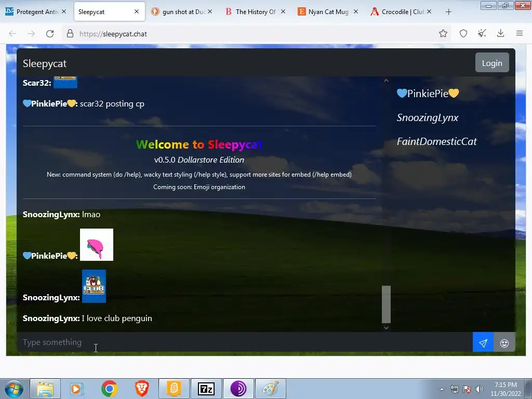The width and height of the screenshot is (532, 399).
Task: Switch to the gun shot at Duck tab
Action: (x=182, y=11)
